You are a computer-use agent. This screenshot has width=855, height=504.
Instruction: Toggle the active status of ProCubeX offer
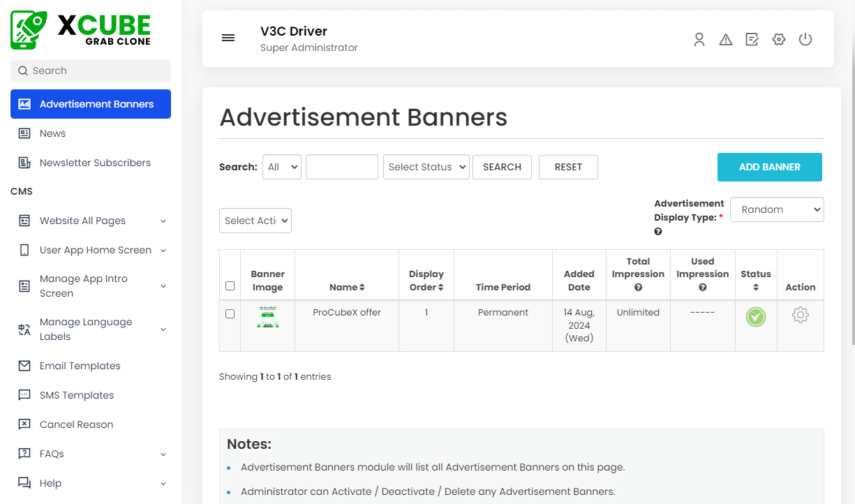755,316
